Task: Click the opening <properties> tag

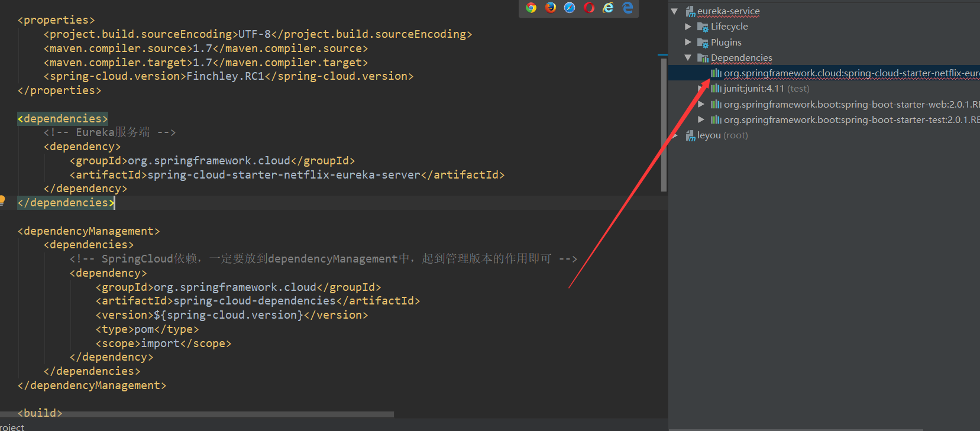Action: click(56, 20)
